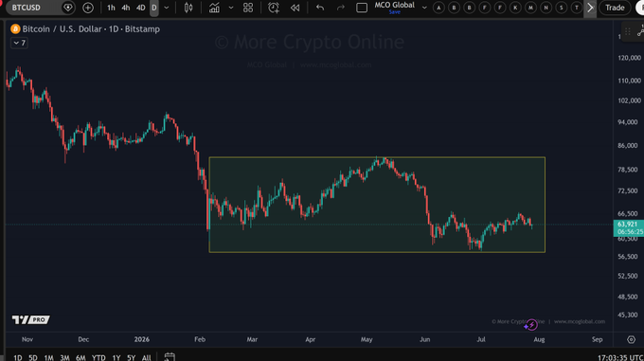Set date range to 6M

pos(80,358)
